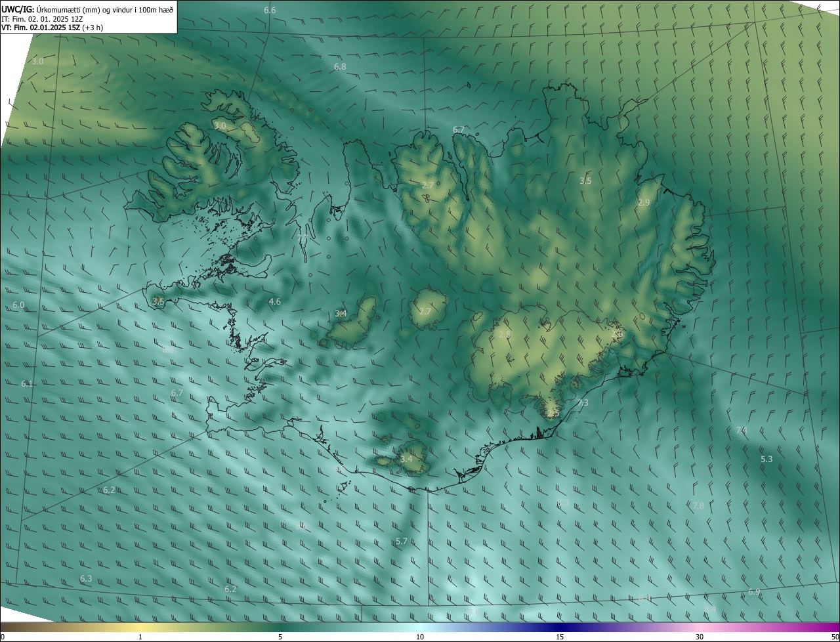Click the 50 tick on the color scale
840x642 pixels.
coord(835,637)
